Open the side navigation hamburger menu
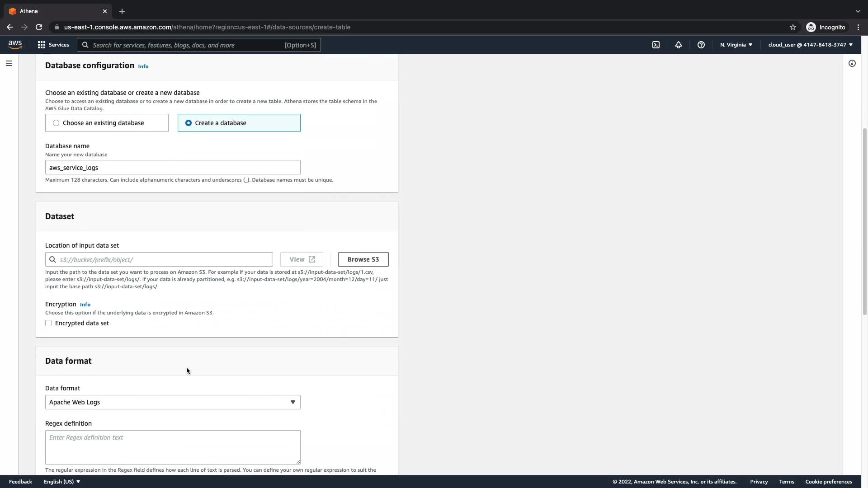Image resolution: width=868 pixels, height=488 pixels. point(9,63)
